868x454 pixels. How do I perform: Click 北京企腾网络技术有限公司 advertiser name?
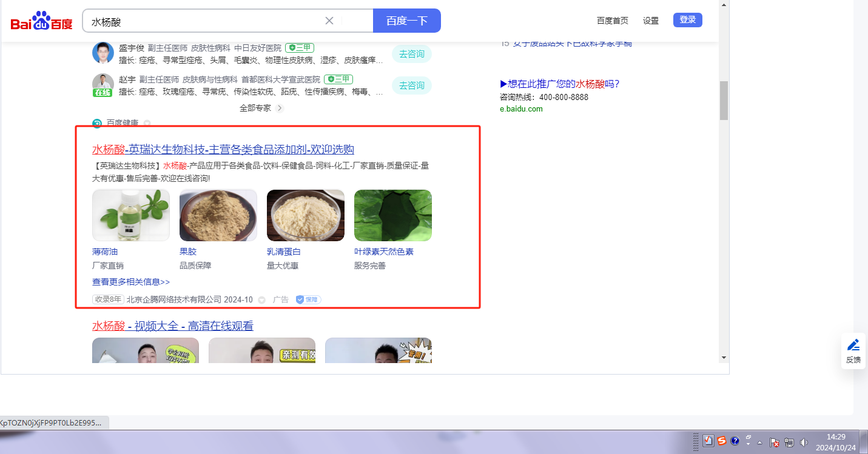point(174,299)
